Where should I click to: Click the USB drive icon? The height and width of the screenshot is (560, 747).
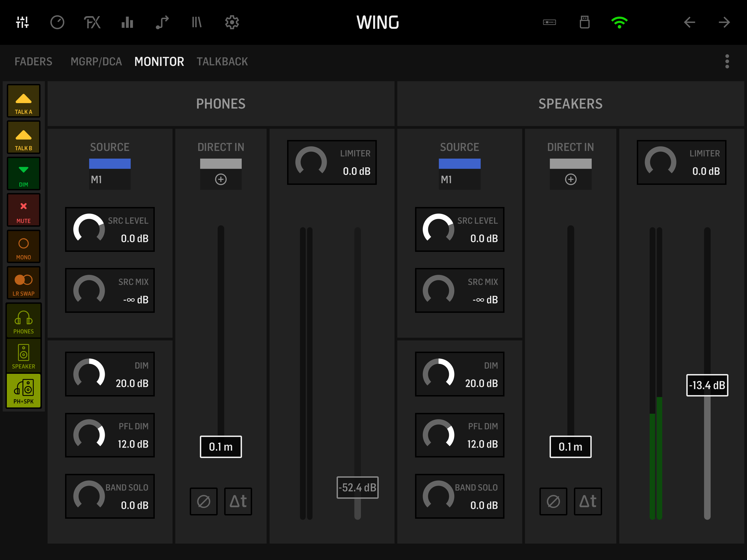(585, 22)
